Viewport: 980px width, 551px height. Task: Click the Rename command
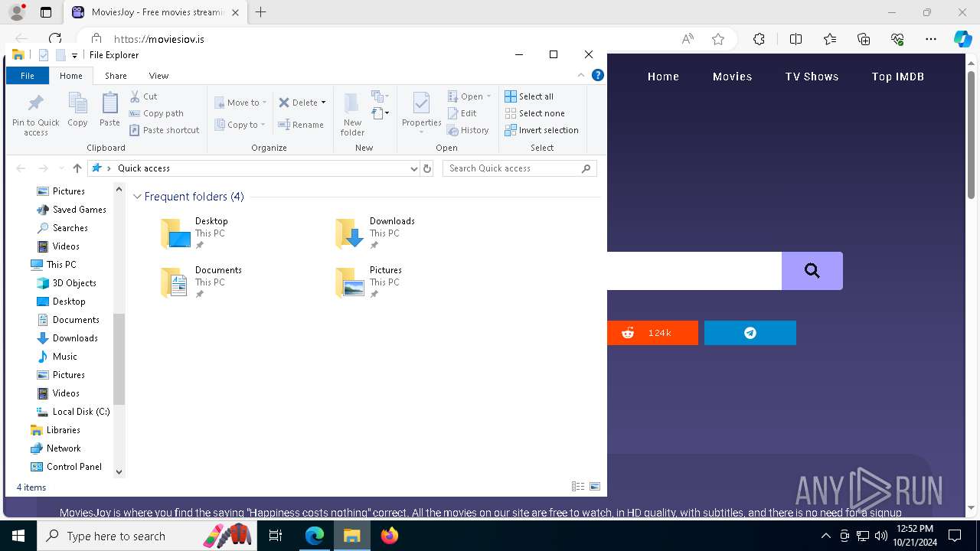pyautogui.click(x=301, y=125)
